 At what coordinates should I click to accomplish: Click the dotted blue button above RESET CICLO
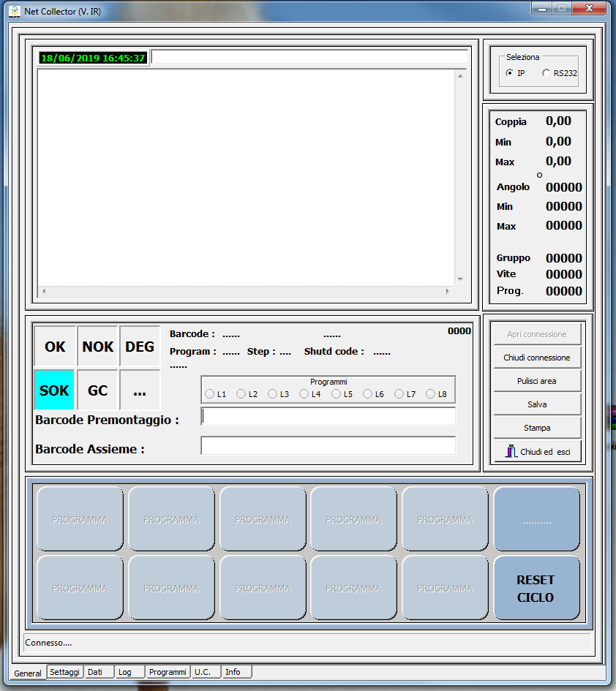click(537, 519)
